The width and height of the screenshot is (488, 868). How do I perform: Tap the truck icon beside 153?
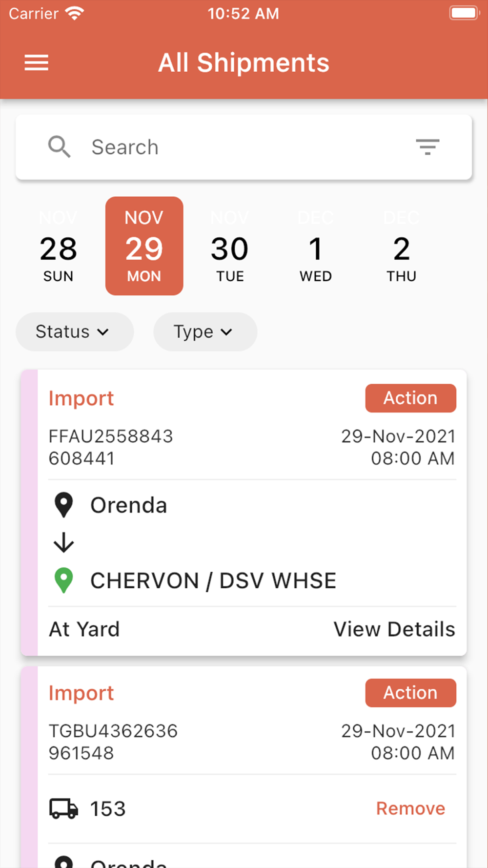[63, 808]
